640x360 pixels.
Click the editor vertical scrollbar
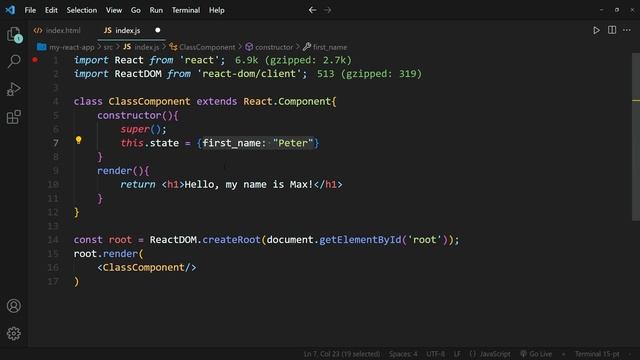(x=636, y=137)
